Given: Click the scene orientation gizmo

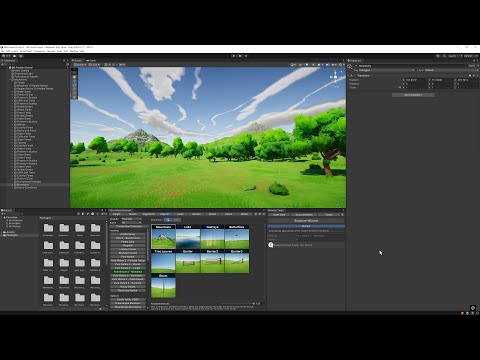Looking at the screenshot, I should (335, 77).
